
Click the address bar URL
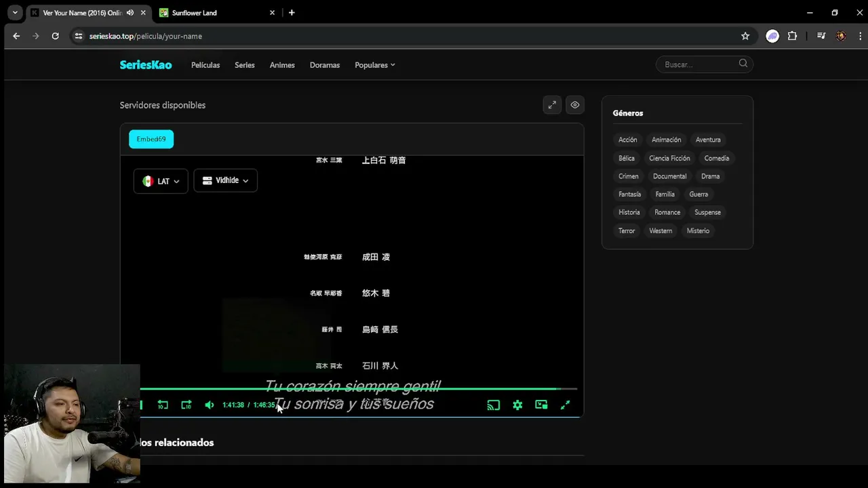click(x=146, y=36)
